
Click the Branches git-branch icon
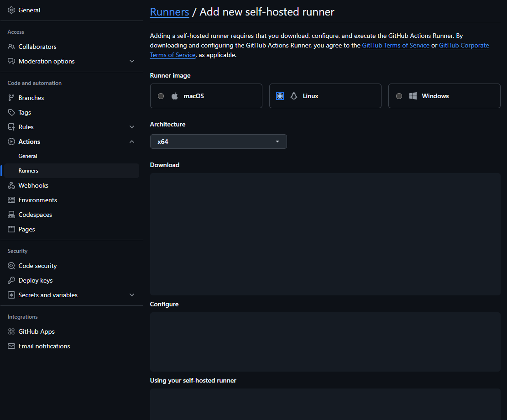tap(11, 98)
